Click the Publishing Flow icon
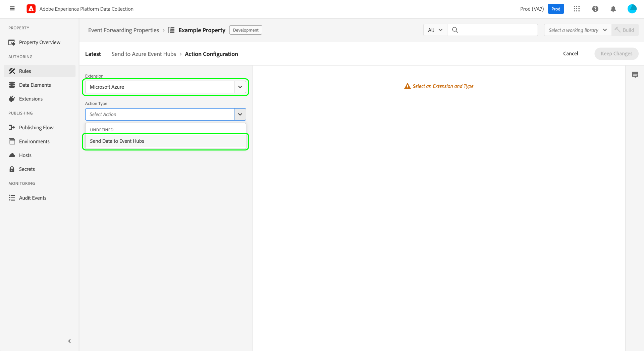Image resolution: width=644 pixels, height=351 pixels. [12, 127]
